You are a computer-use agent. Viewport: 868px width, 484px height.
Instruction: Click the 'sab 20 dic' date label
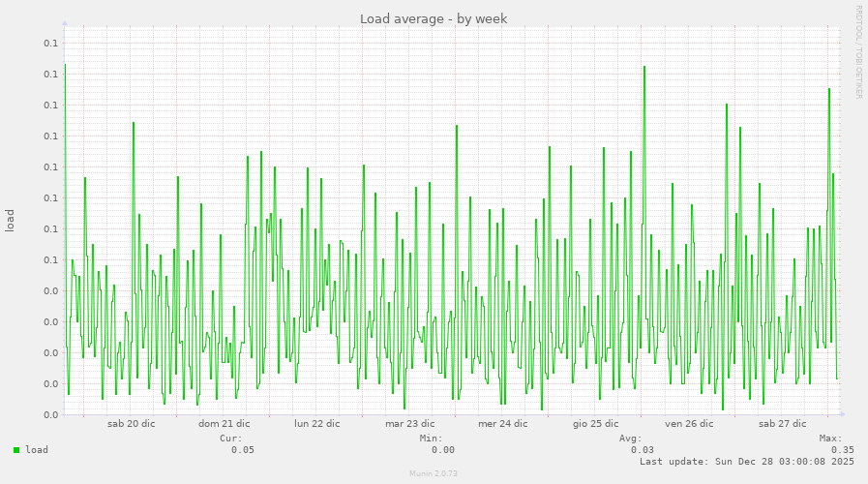132,424
